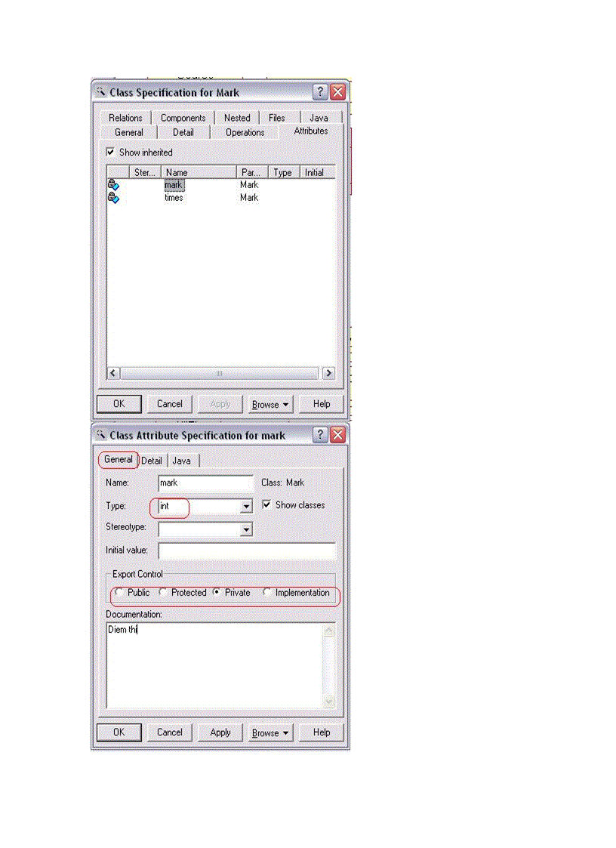The image size is (616, 848).
Task: Click OK in Class Specification for Mark
Action: point(119,404)
